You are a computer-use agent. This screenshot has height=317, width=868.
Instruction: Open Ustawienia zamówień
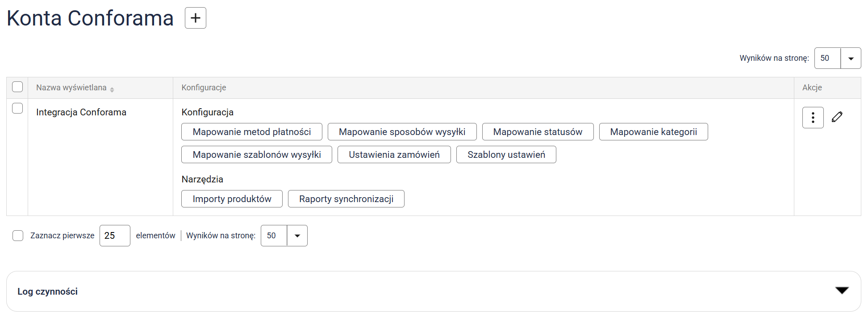[x=394, y=155]
